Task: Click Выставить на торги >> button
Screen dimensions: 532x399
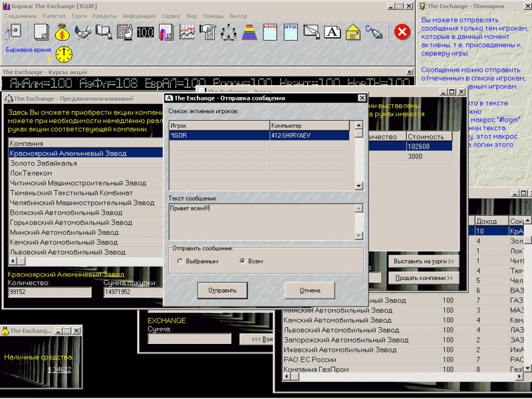Action: click(424, 261)
